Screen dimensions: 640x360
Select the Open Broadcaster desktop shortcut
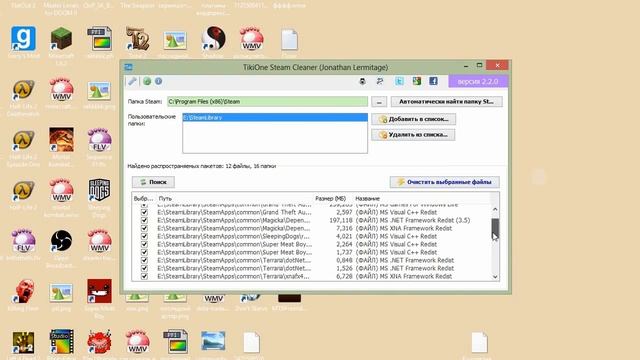(61, 241)
